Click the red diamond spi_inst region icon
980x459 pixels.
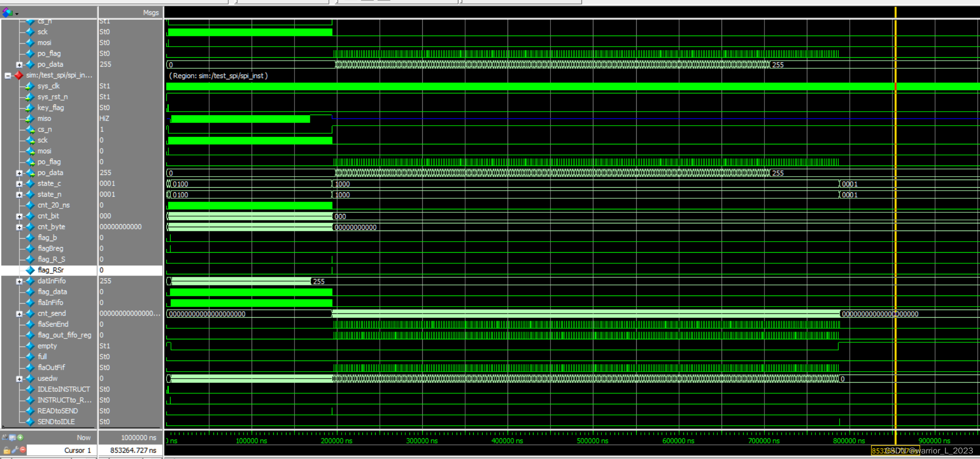(19, 76)
